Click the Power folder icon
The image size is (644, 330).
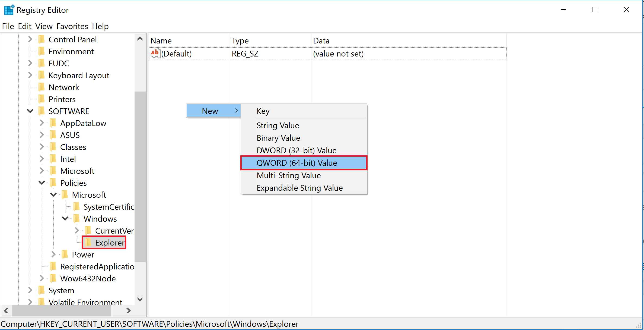click(65, 255)
